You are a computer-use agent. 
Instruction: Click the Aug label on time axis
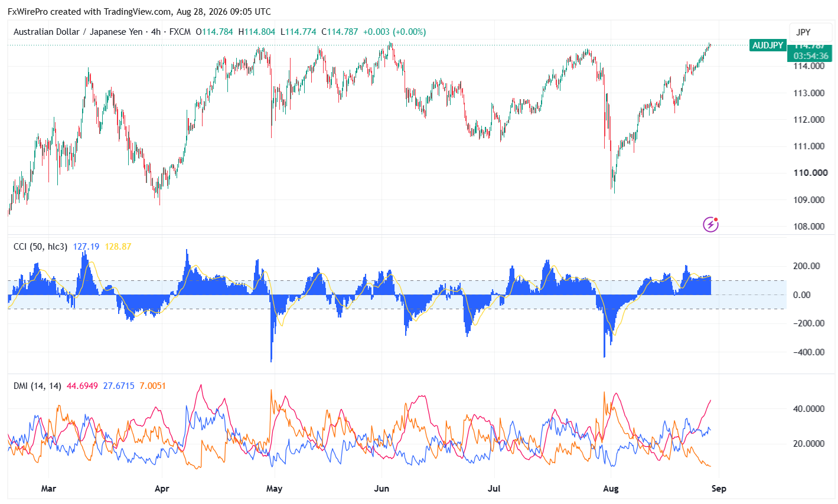(x=611, y=489)
